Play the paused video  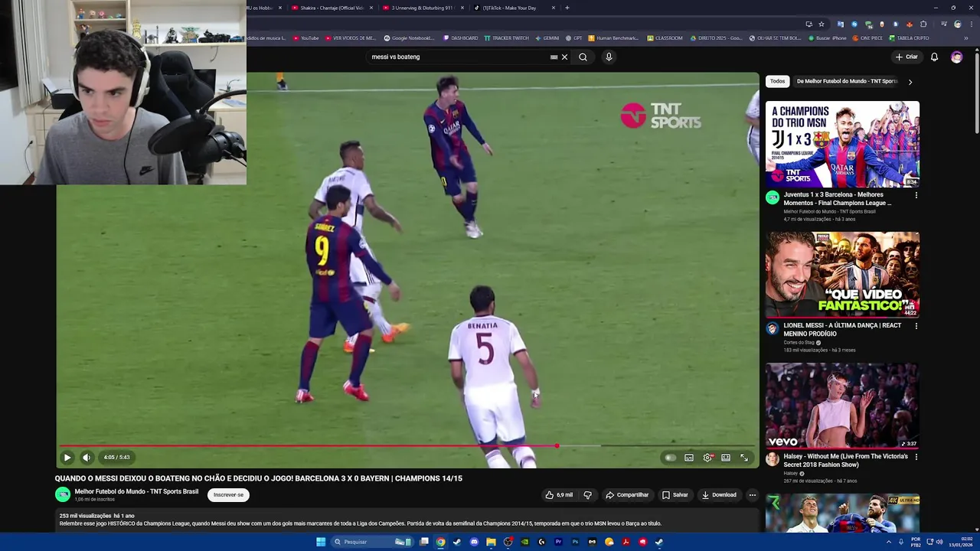coord(67,458)
